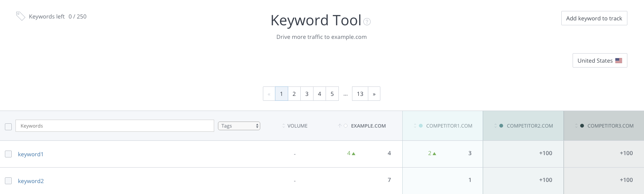The width and height of the screenshot is (644, 194).
Task: Click 'Drive more traffic to example.com' subtitle
Action: (x=321, y=37)
